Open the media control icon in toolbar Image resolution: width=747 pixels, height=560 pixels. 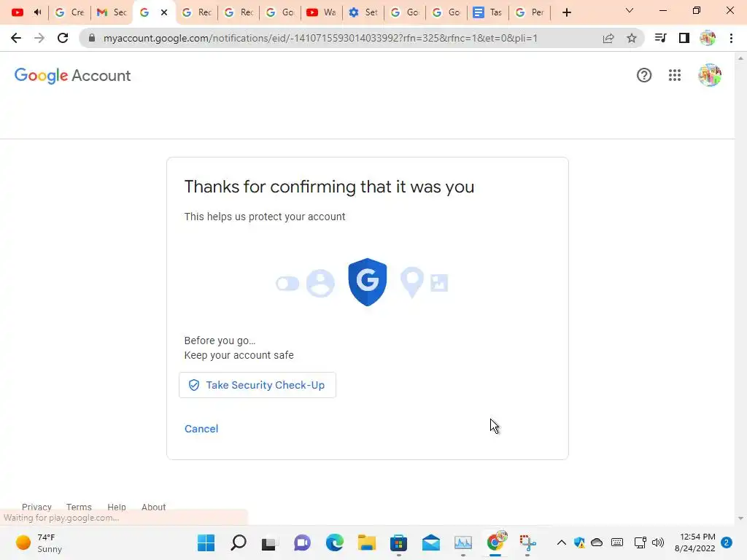pos(660,38)
